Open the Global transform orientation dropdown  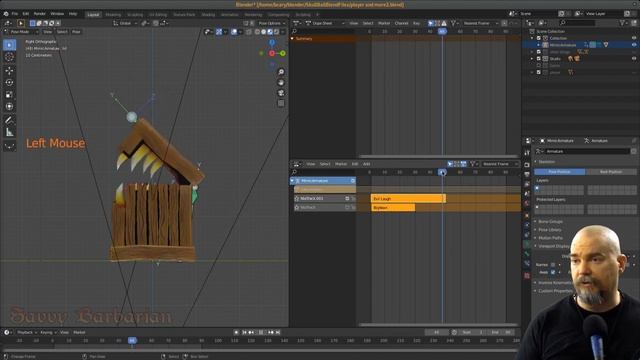[x=124, y=23]
